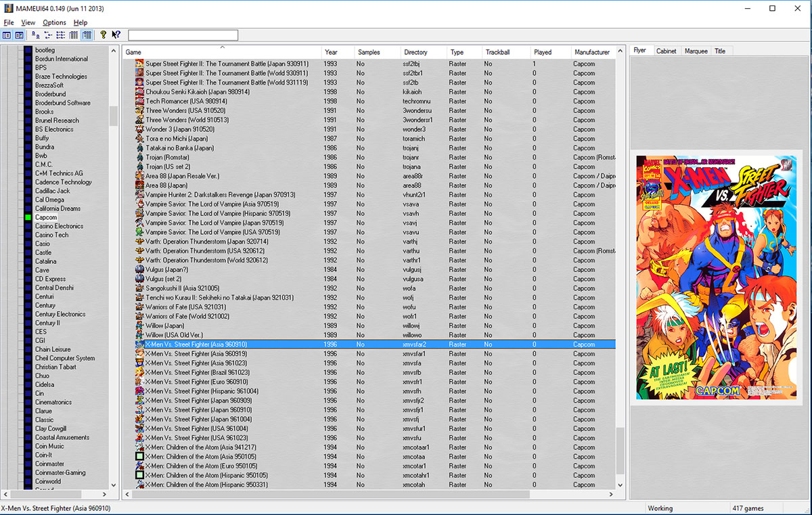Activate the context help pointer icon
Image resolution: width=812 pixels, height=515 pixels.
coord(116,35)
